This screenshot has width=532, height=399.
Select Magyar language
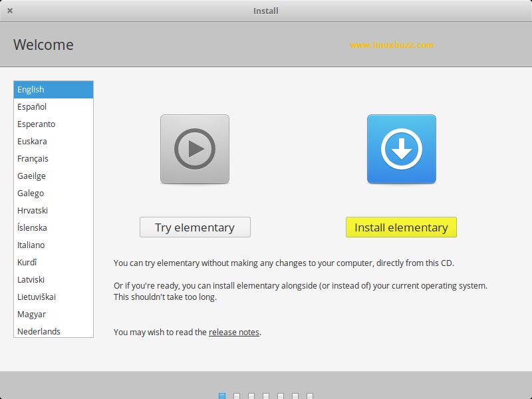[54, 315]
